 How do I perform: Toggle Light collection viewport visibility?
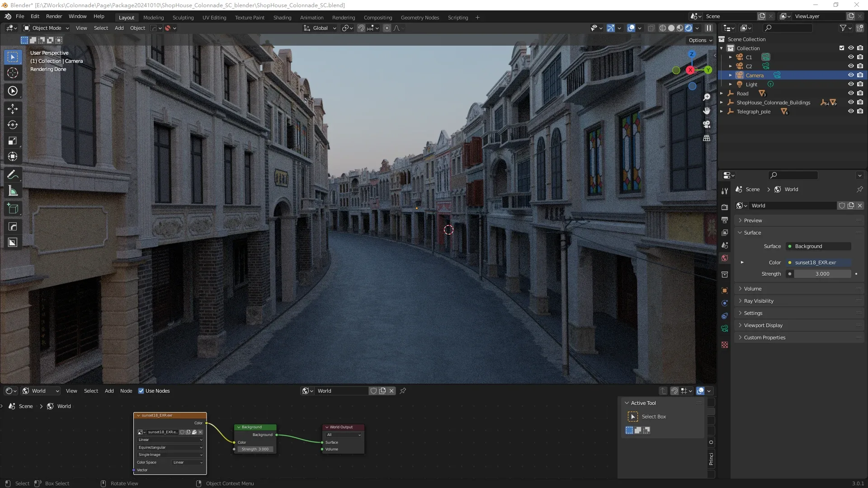850,84
